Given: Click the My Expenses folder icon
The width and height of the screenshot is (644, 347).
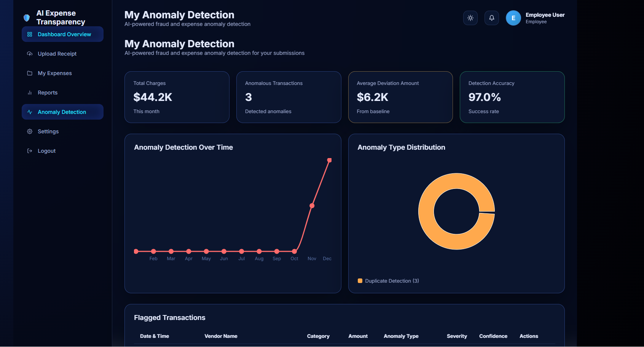Looking at the screenshot, I should pos(30,73).
